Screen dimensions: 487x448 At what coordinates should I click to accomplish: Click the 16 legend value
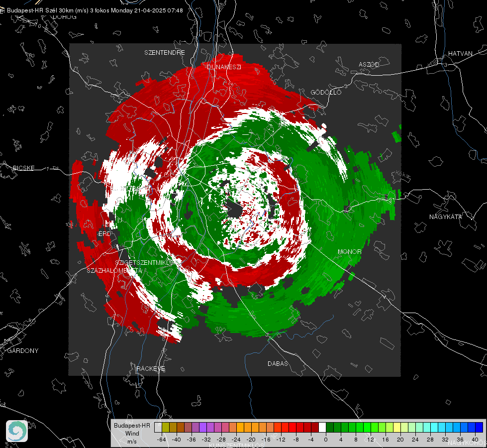386,440
